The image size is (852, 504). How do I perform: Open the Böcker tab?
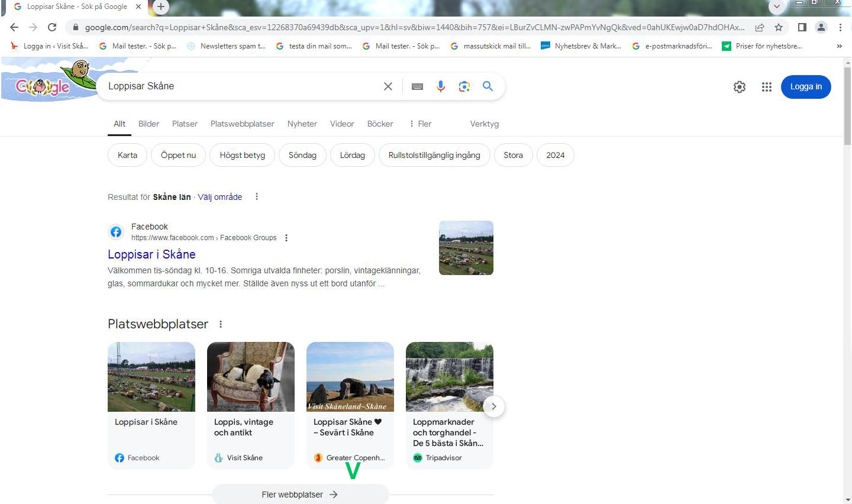coord(380,124)
